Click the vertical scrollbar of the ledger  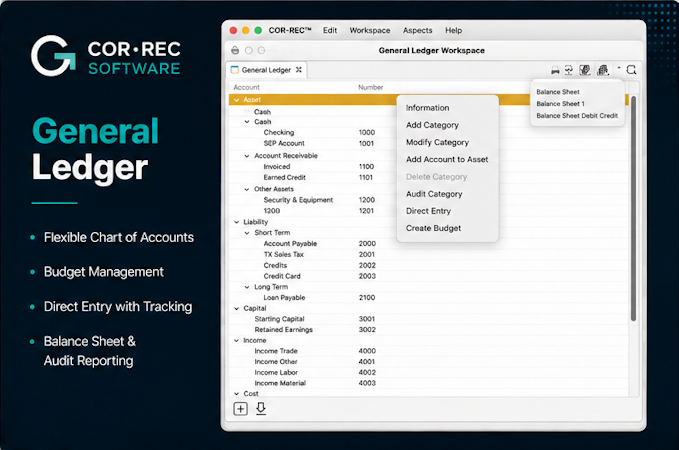point(633,209)
